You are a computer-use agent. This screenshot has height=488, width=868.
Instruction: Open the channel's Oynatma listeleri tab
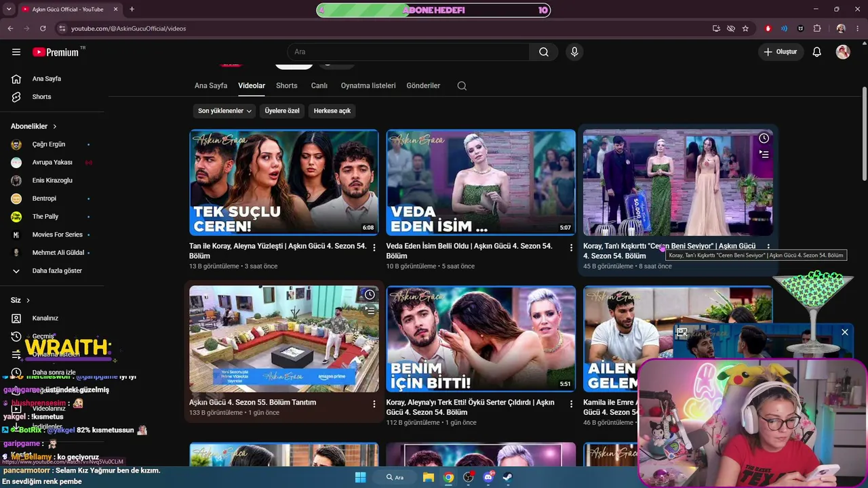(368, 86)
